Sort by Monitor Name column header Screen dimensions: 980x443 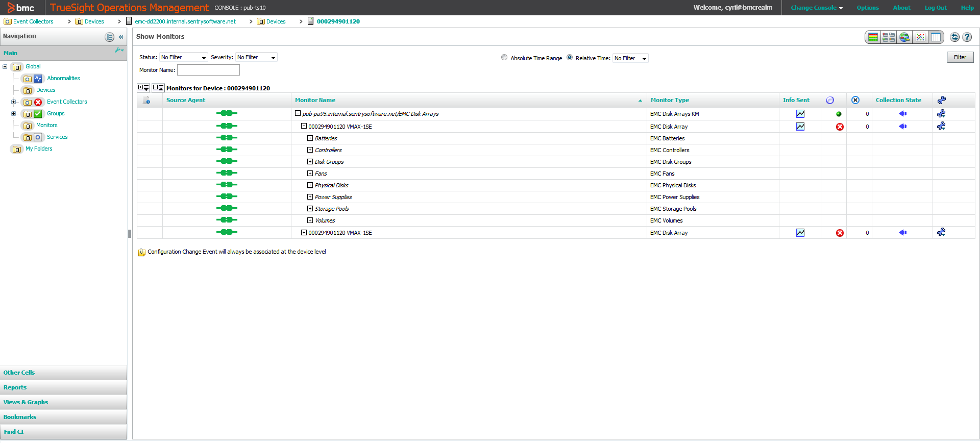(x=315, y=100)
